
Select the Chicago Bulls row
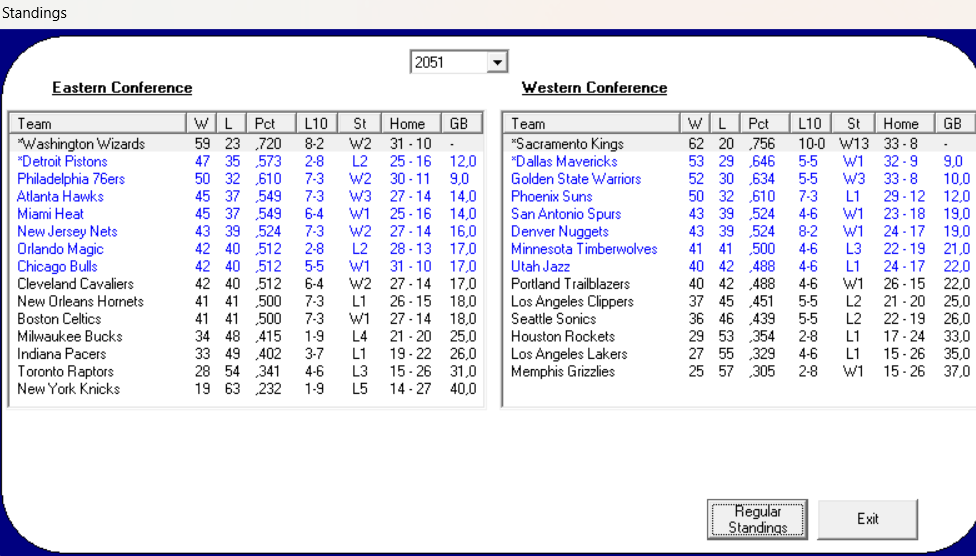pos(246,266)
